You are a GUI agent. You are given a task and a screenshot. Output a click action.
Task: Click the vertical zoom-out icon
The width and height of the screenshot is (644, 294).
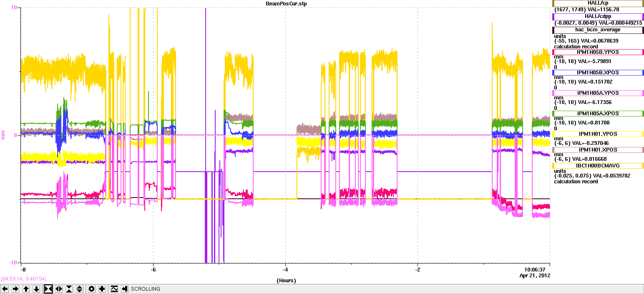point(80,289)
